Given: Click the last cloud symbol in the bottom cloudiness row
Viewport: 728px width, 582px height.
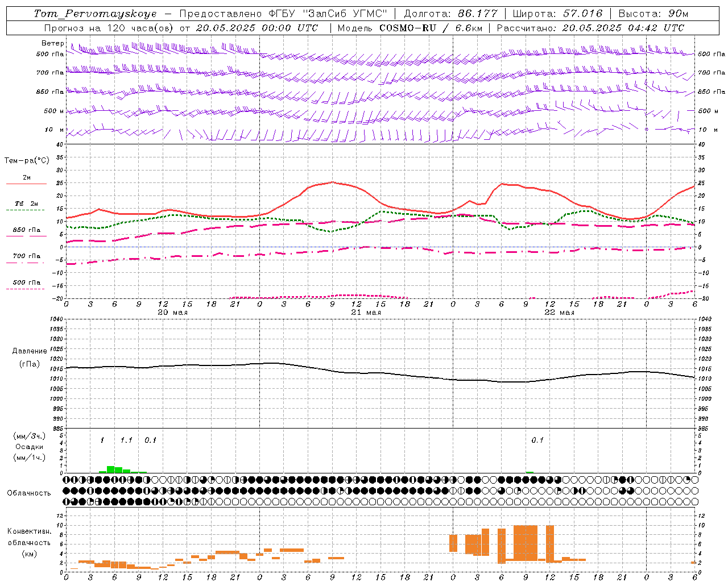Looking at the screenshot, I should pyautogui.click(x=694, y=501).
